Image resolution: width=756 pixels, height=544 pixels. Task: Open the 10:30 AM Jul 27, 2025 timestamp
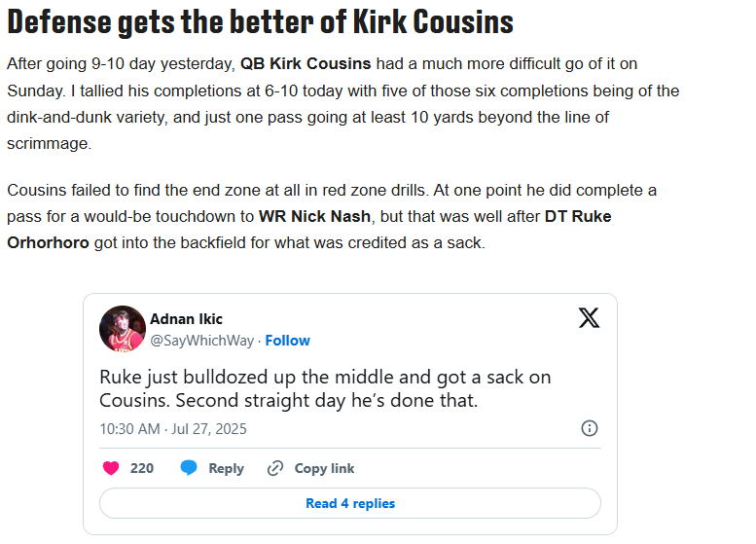(173, 429)
